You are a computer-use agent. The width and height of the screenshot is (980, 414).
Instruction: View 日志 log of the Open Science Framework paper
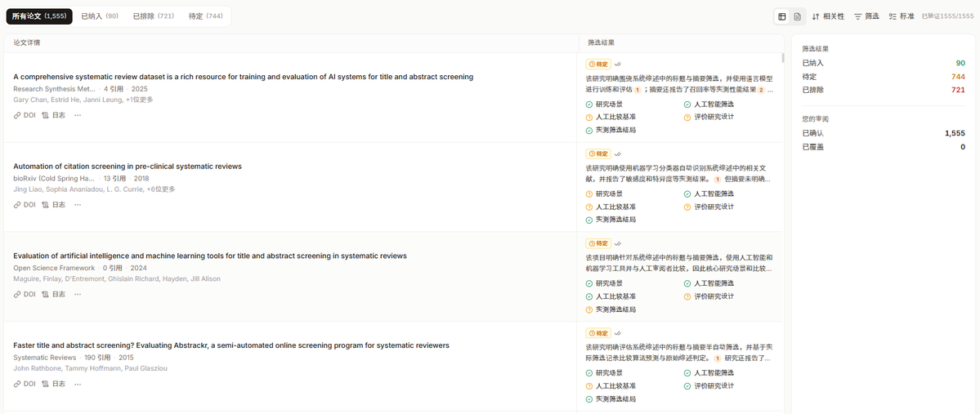tap(54, 294)
